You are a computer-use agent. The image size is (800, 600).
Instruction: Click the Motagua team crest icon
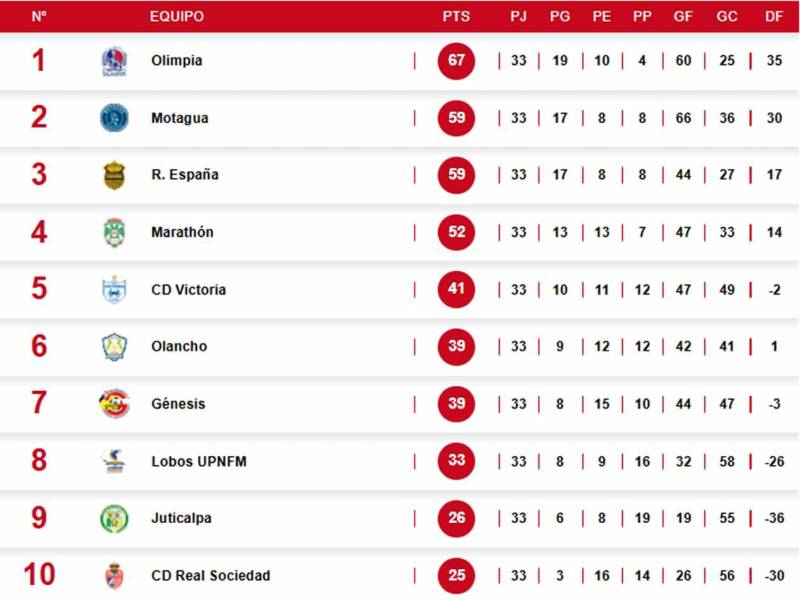pos(114,118)
